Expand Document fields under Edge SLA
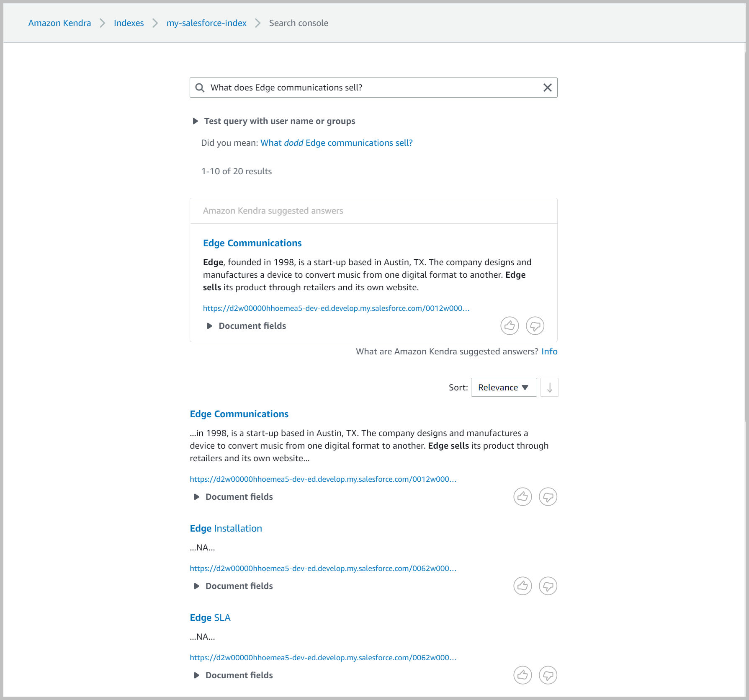749x700 pixels. point(233,675)
